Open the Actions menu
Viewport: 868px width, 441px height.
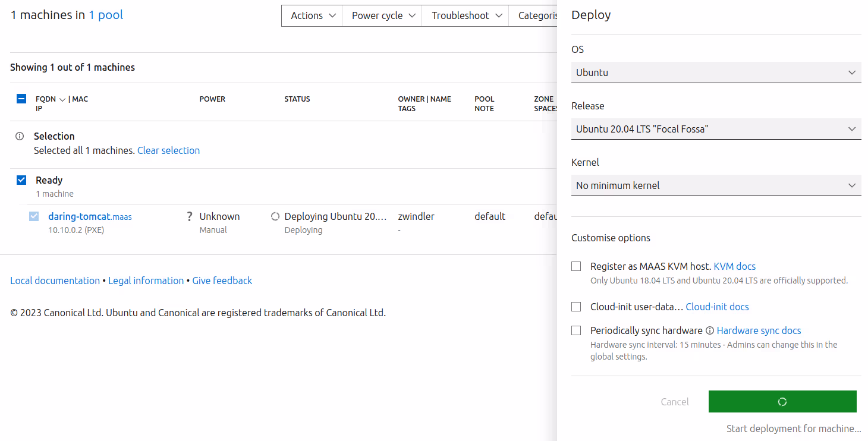click(312, 15)
